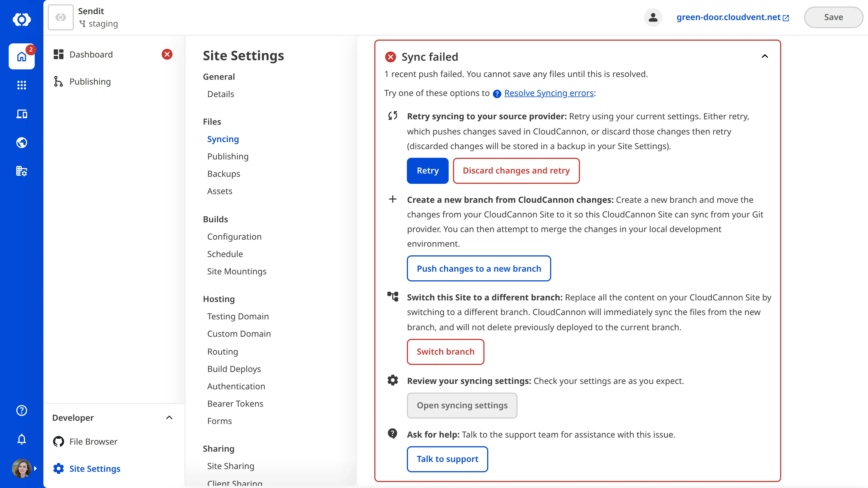Click the plus icon for new branch
The height and width of the screenshot is (488, 868).
392,199
